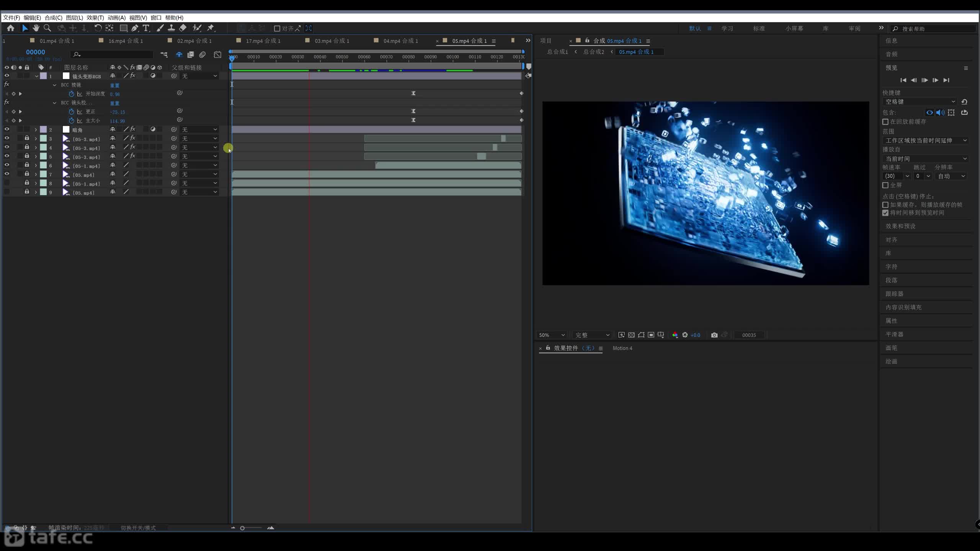
Task: Click the 总合成1 breadcrumb link
Action: click(557, 52)
